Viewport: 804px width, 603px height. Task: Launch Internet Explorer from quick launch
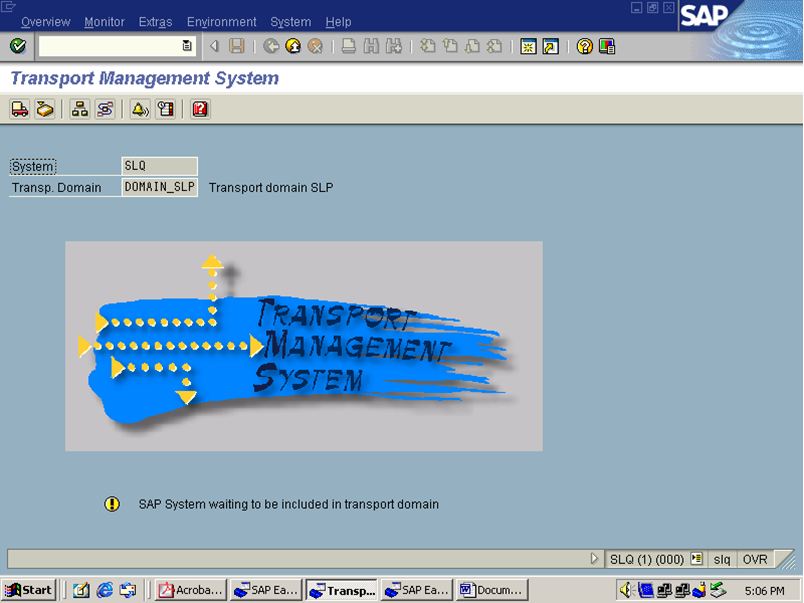point(105,590)
